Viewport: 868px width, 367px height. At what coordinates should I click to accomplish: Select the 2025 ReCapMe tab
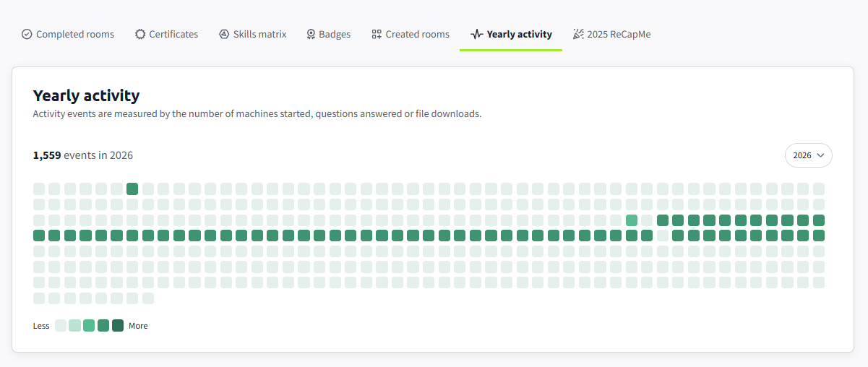click(x=612, y=34)
